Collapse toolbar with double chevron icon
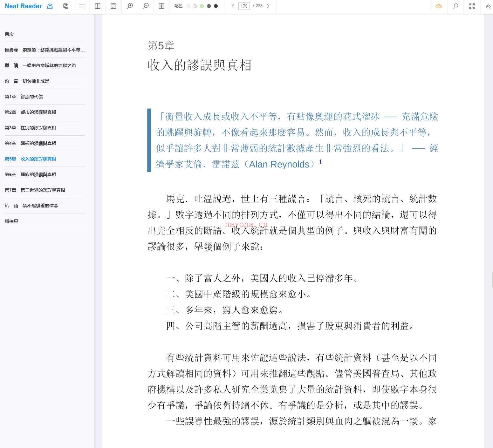 pyautogui.click(x=488, y=6)
